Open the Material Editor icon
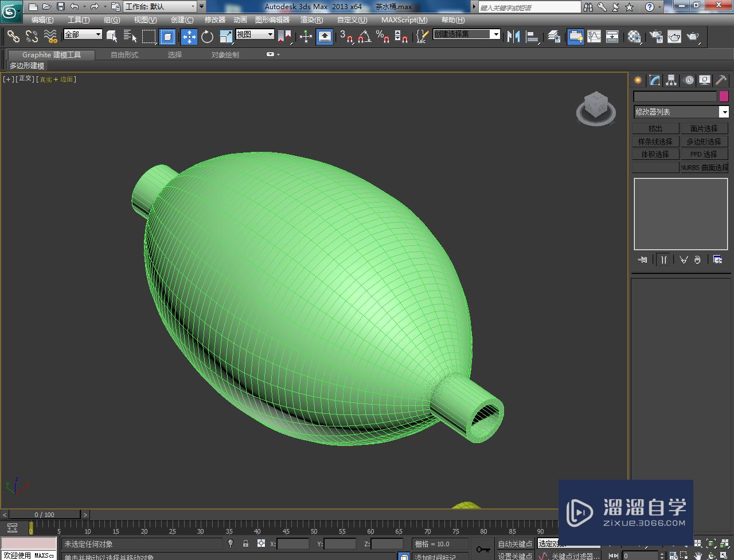The image size is (734, 560). tap(634, 37)
